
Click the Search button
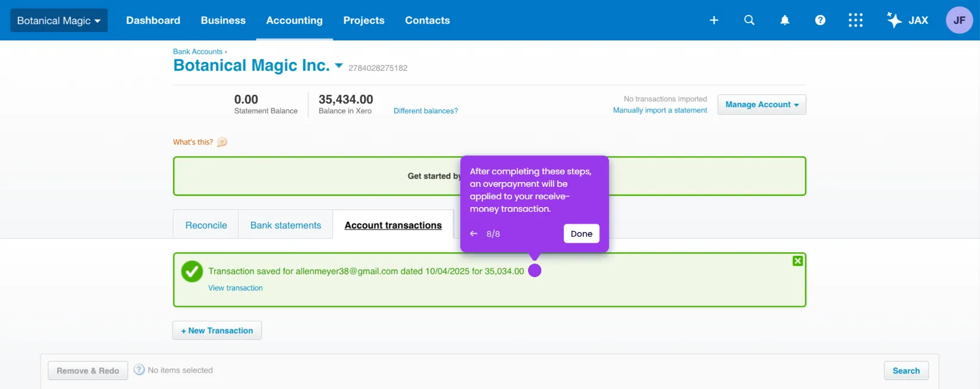pyautogui.click(x=906, y=371)
